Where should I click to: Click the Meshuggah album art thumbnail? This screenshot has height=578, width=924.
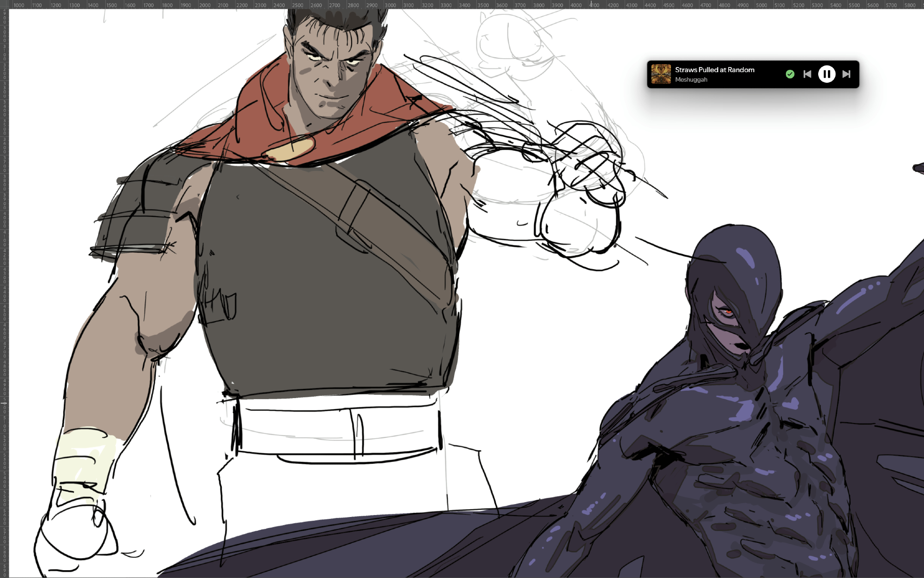[x=661, y=74]
